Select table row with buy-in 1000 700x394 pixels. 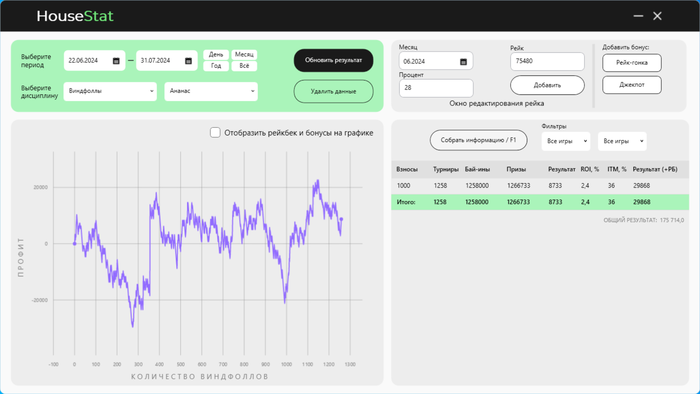click(x=540, y=186)
